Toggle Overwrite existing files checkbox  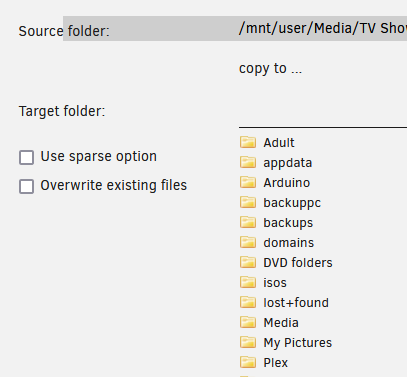26,186
